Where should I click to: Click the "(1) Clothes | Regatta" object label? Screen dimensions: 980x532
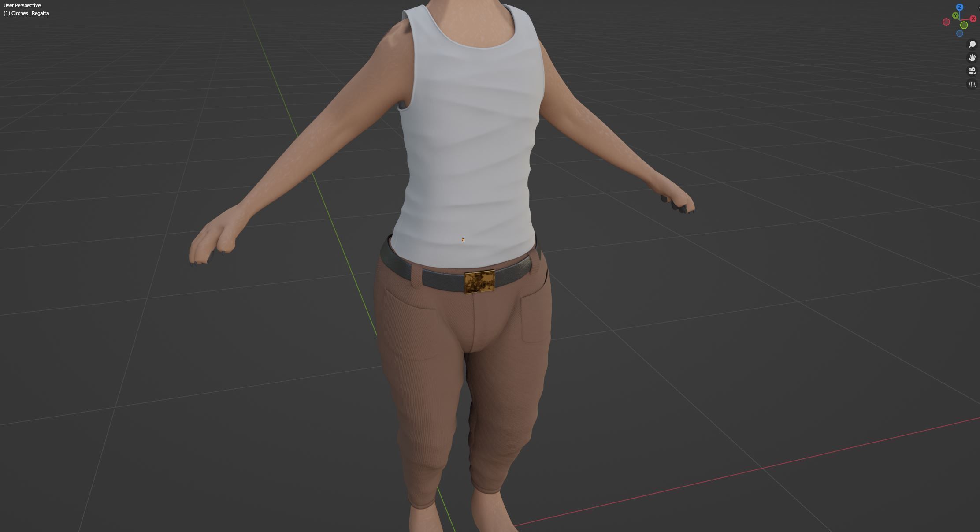(26, 13)
